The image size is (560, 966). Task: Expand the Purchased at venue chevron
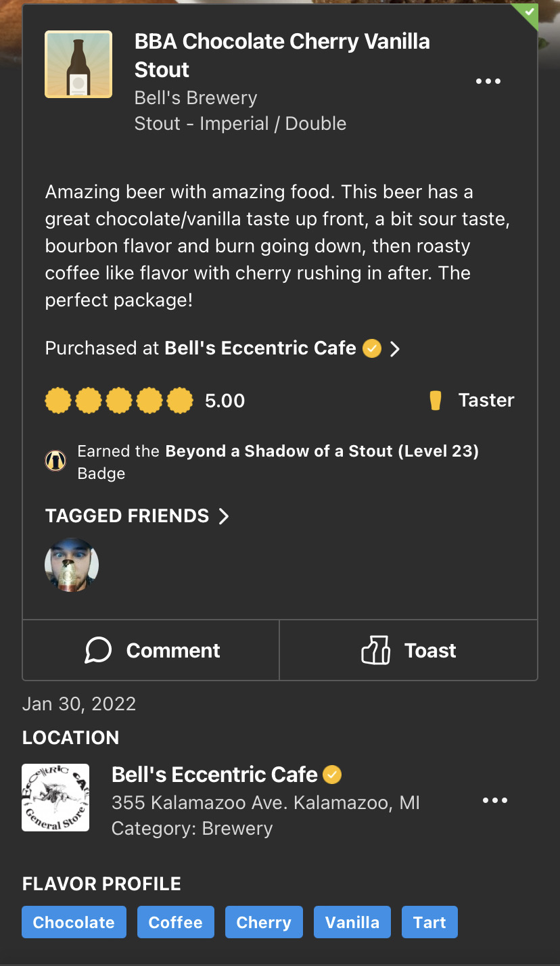tap(396, 348)
